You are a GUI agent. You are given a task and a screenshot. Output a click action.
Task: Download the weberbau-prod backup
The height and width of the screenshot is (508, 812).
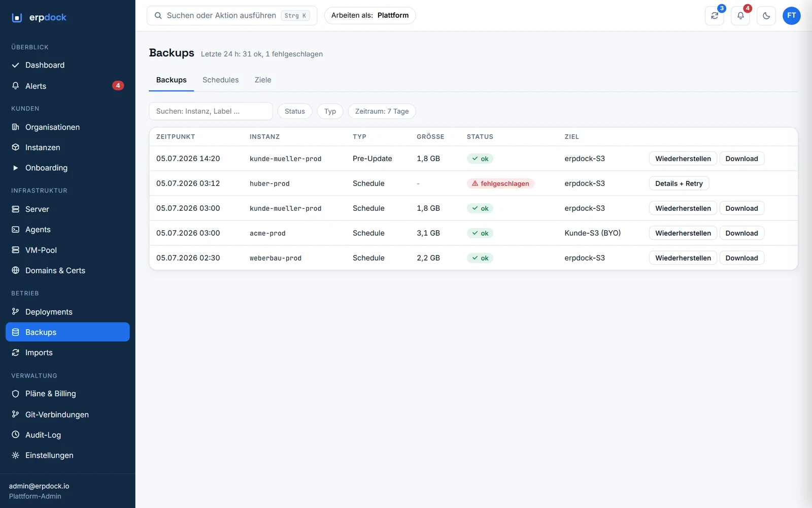[742, 258]
